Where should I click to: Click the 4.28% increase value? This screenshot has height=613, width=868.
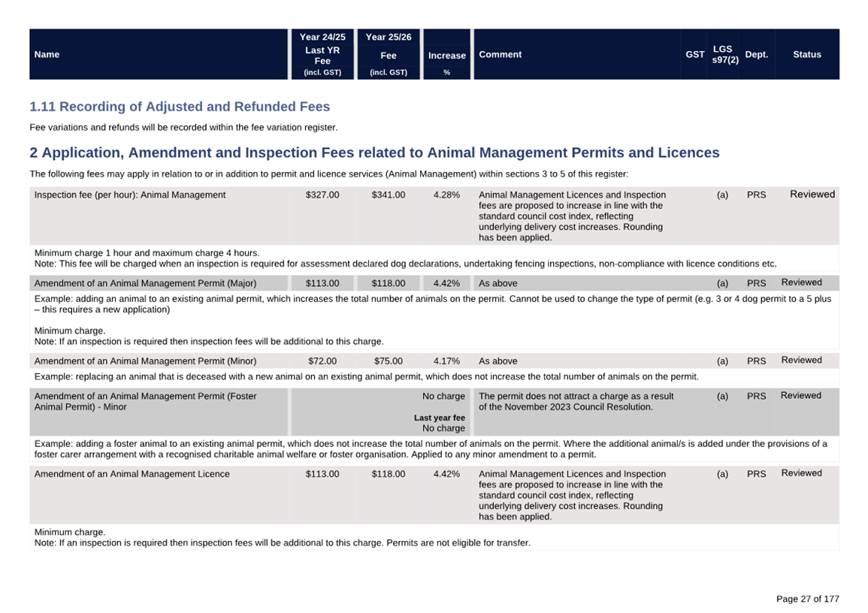pyautogui.click(x=446, y=195)
